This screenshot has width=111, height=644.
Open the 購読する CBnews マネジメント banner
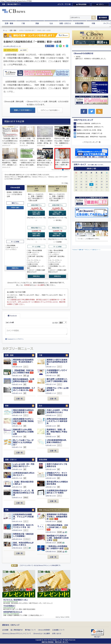92,38
